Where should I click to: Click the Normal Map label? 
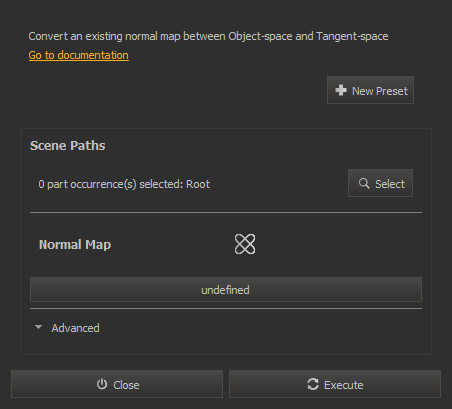(x=75, y=245)
